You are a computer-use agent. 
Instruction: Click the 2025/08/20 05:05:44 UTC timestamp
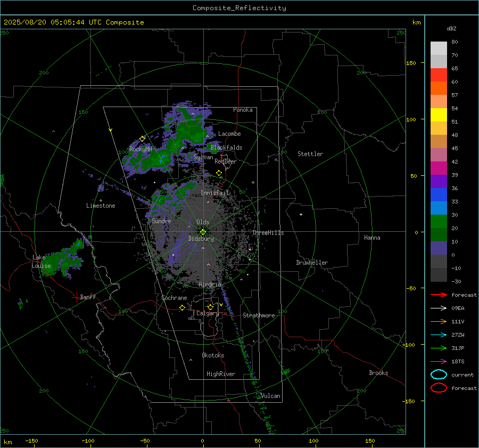(73, 22)
